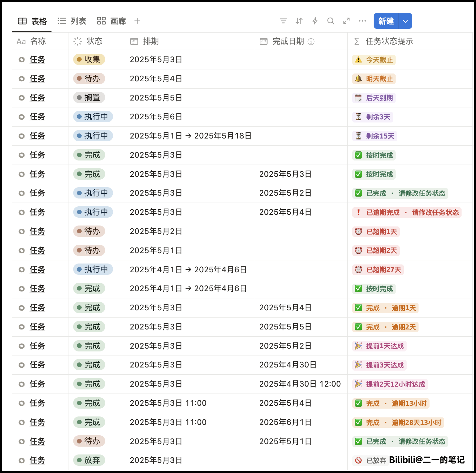
Task: Click the search magnifier icon
Action: 331,21
